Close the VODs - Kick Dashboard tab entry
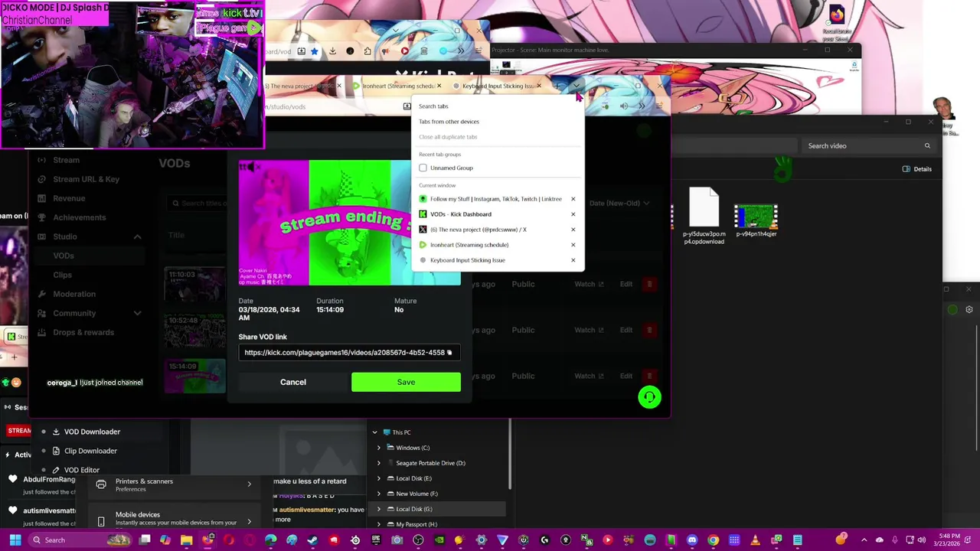The image size is (980, 551). point(573,214)
